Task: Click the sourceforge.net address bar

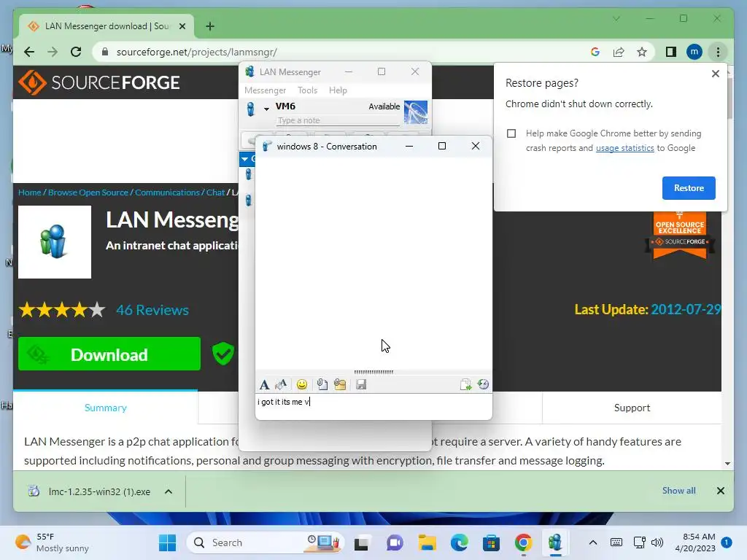Action: click(x=333, y=52)
